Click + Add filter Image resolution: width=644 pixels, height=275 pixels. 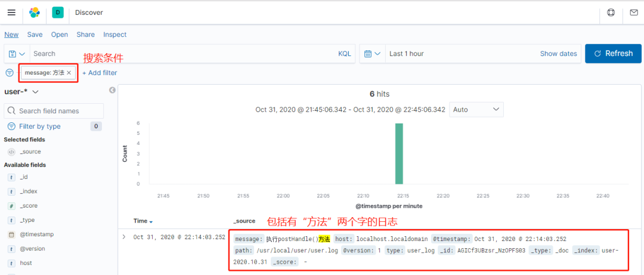[x=100, y=73]
